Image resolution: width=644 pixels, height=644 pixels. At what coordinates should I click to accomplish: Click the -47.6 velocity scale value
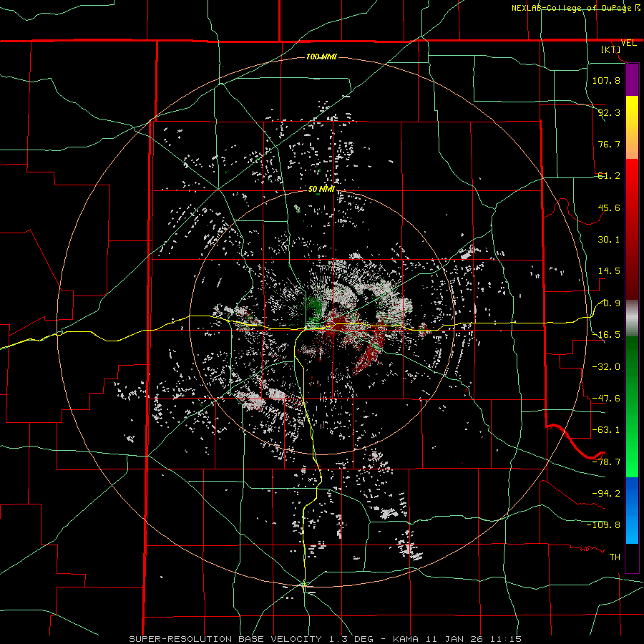(x=606, y=399)
